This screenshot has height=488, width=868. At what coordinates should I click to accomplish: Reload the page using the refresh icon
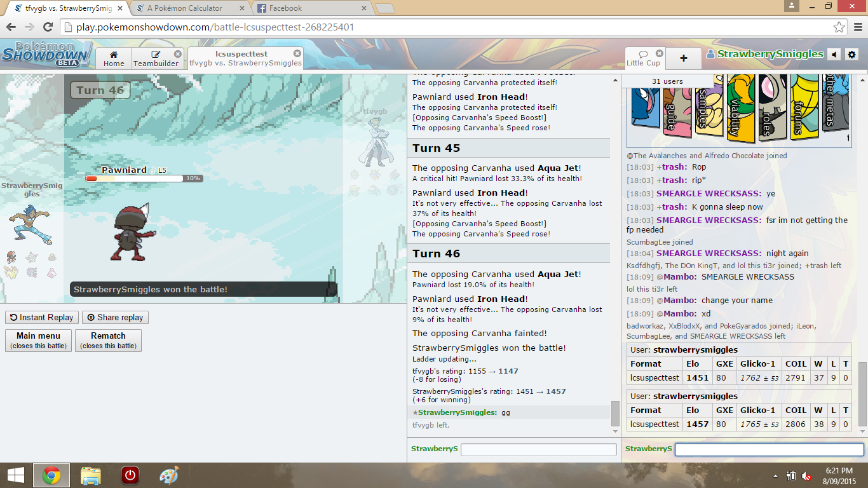click(x=48, y=27)
